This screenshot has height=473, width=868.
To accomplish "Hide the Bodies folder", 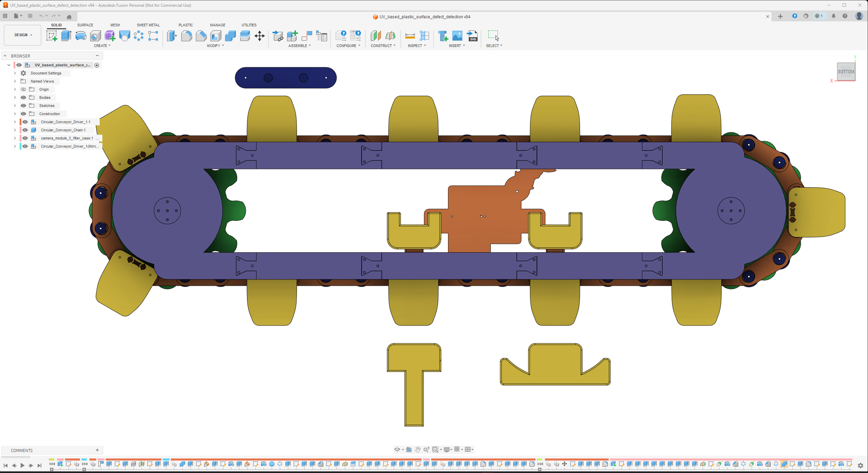I will click(x=24, y=98).
